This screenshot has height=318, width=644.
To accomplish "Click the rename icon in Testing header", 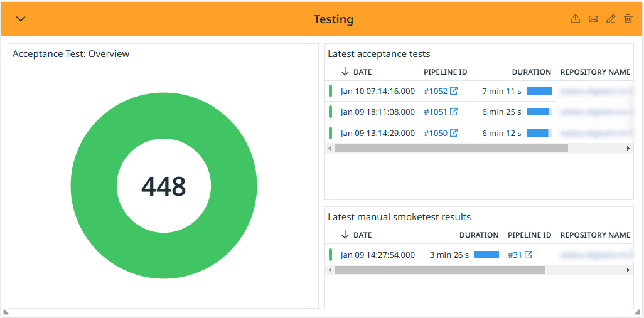I will click(x=593, y=19).
